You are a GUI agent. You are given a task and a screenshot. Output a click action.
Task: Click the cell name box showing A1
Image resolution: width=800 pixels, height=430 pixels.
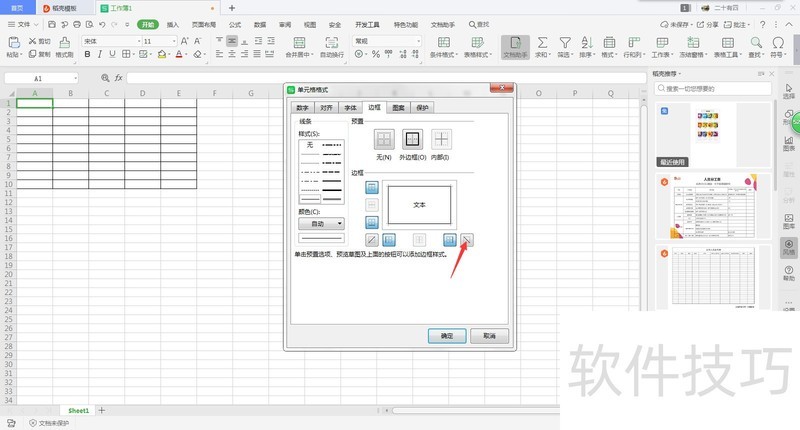coord(41,78)
